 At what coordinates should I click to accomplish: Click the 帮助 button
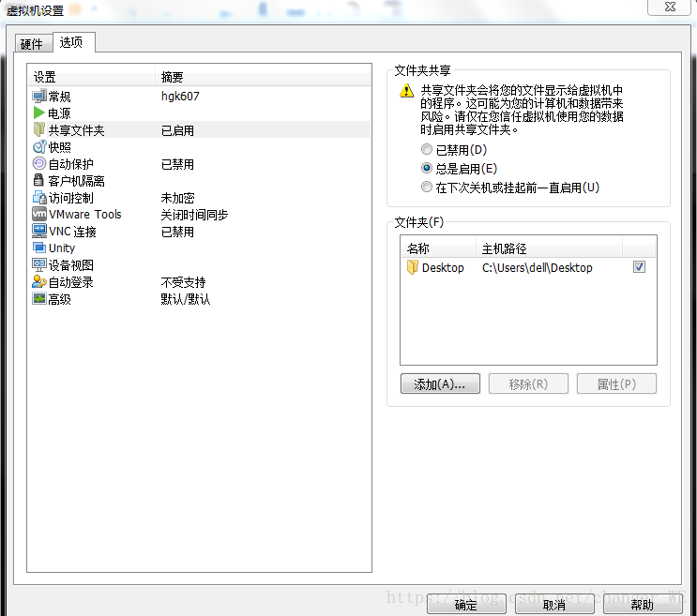pyautogui.click(x=642, y=605)
